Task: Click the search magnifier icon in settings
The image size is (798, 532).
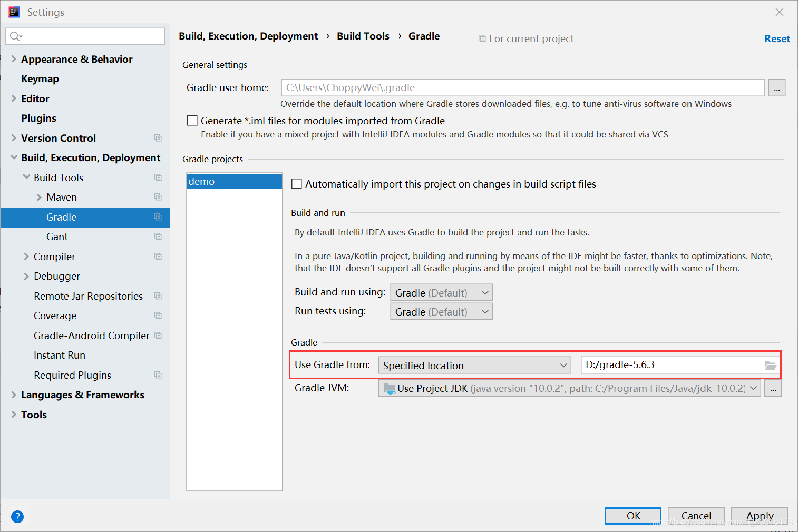Action: point(15,36)
